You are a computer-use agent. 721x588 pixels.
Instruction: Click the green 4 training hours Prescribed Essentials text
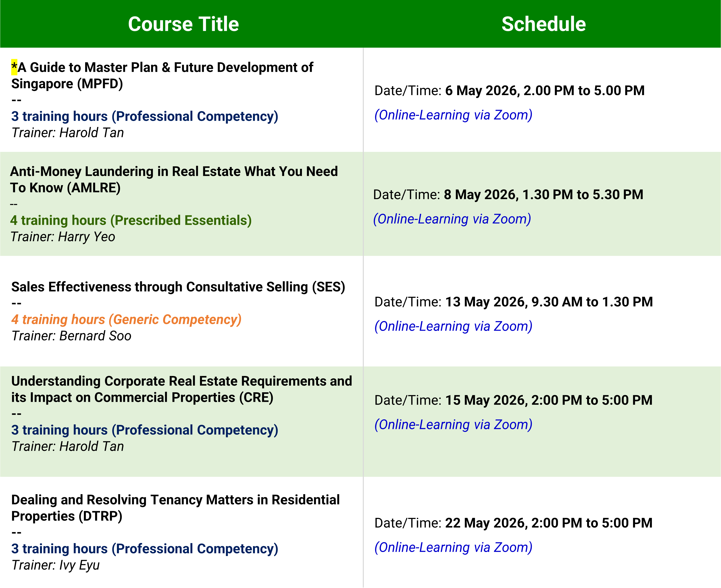click(x=131, y=220)
